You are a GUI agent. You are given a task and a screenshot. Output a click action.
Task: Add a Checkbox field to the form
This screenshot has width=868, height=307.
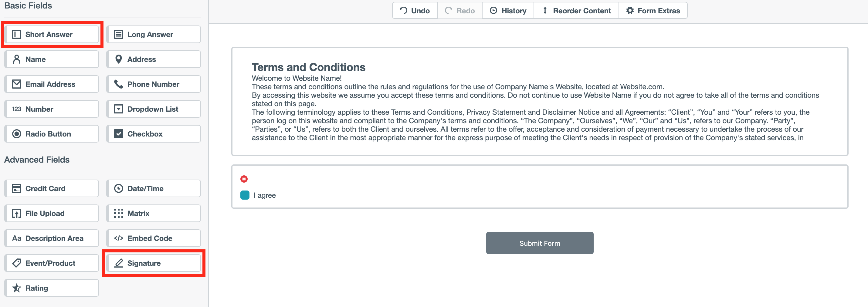point(153,134)
